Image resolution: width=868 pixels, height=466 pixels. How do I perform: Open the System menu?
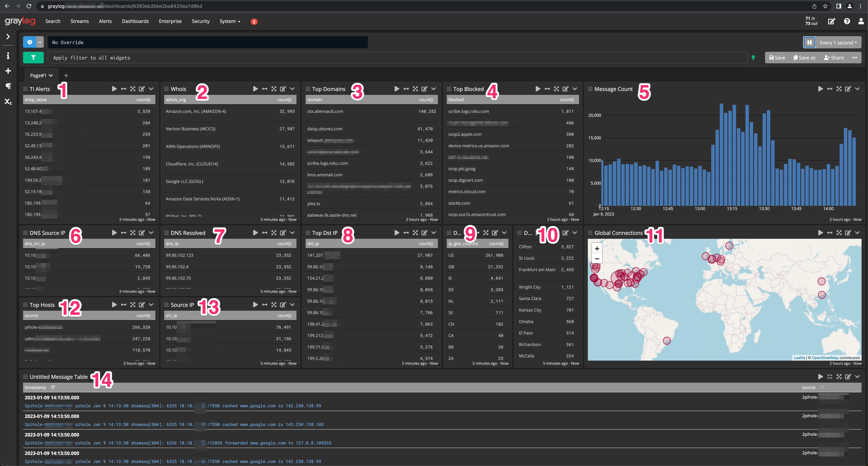(x=228, y=21)
